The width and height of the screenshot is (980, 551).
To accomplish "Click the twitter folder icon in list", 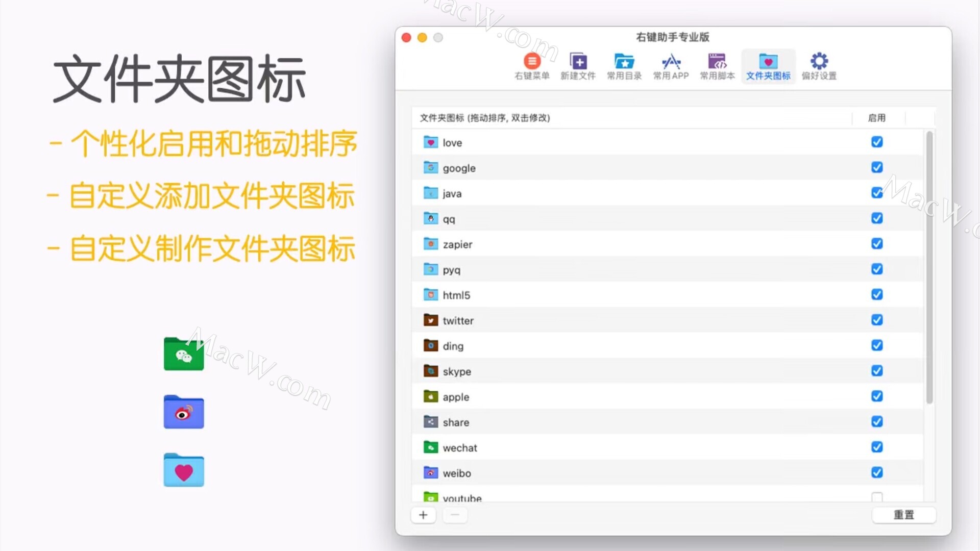I will [431, 320].
